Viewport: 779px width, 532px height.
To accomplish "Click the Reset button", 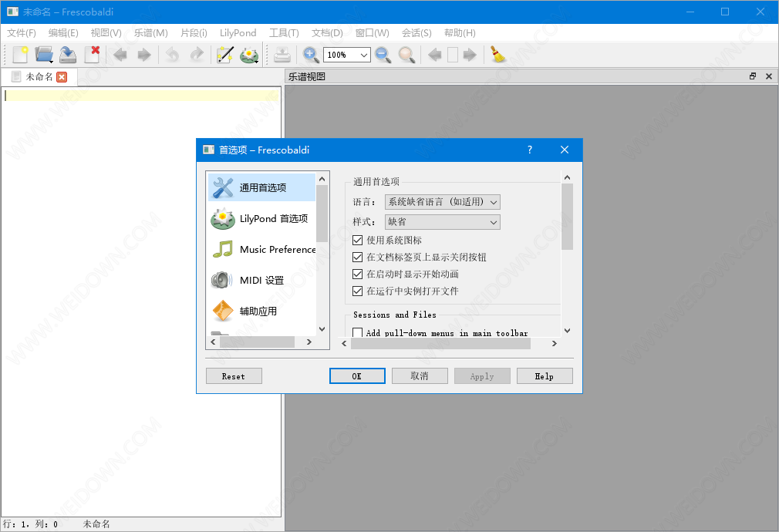I will (x=234, y=376).
